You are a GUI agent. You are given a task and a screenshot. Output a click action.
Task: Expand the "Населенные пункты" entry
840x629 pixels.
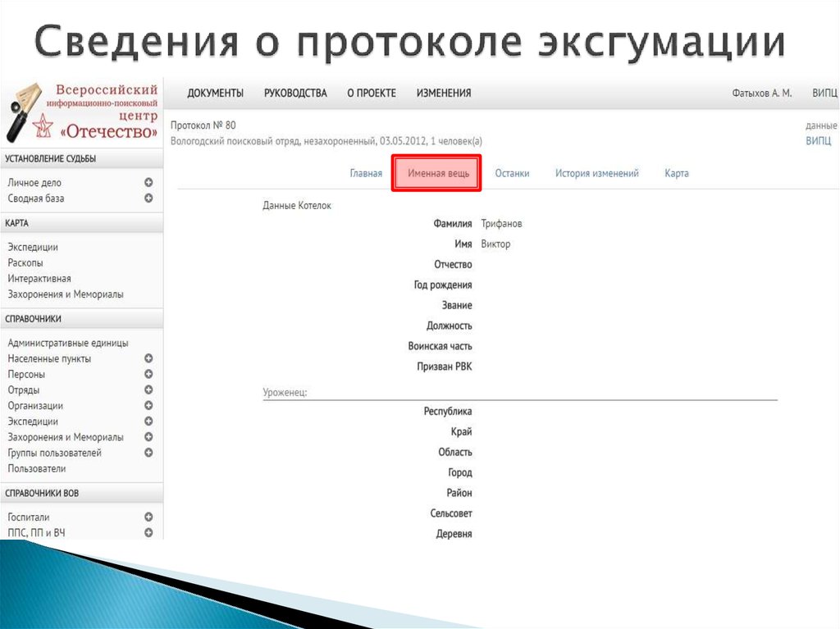coord(149,358)
